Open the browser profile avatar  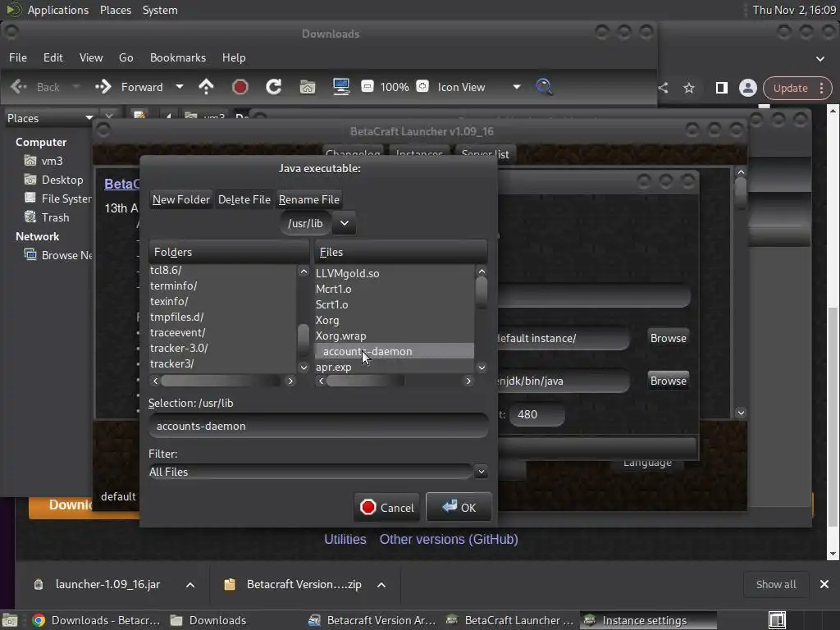[748, 88]
